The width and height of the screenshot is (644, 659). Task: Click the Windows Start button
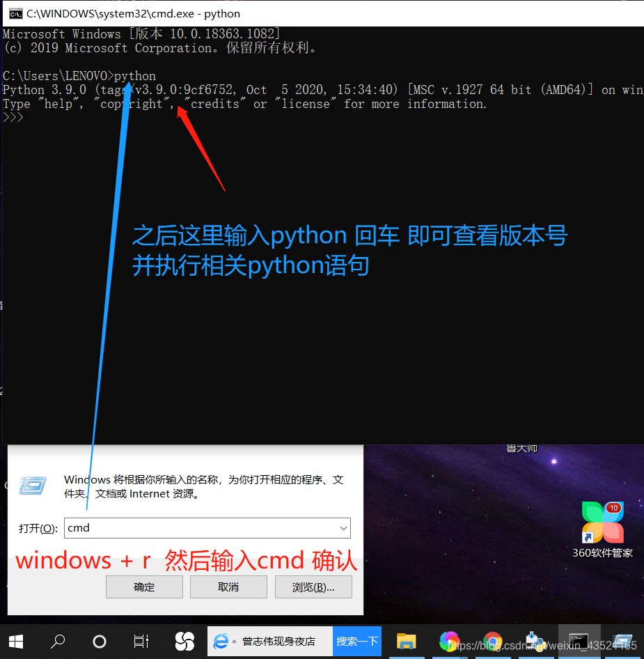16,642
